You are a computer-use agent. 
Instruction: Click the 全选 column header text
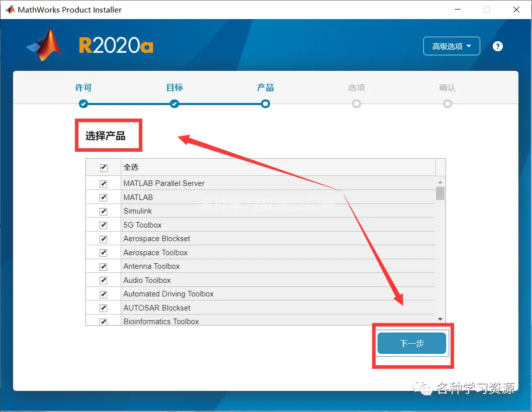coord(131,167)
